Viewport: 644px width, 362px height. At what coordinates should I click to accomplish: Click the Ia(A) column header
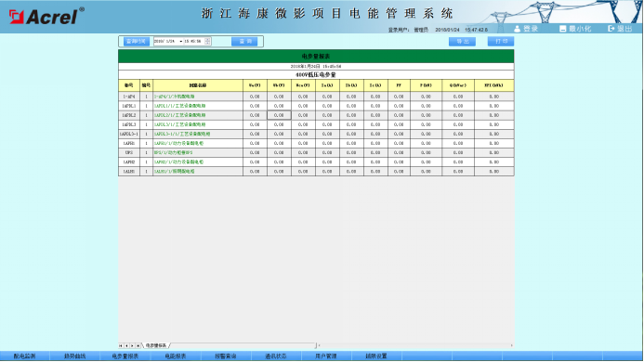click(327, 85)
